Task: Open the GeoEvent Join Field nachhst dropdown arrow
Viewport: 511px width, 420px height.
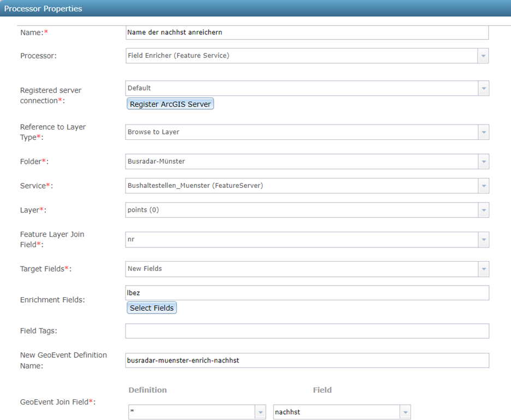Action: pyautogui.click(x=405, y=412)
